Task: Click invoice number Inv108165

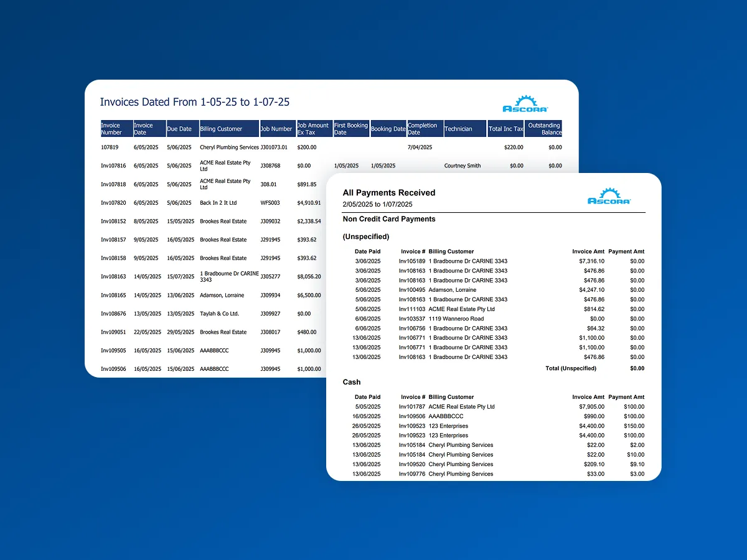Action: [x=113, y=296]
